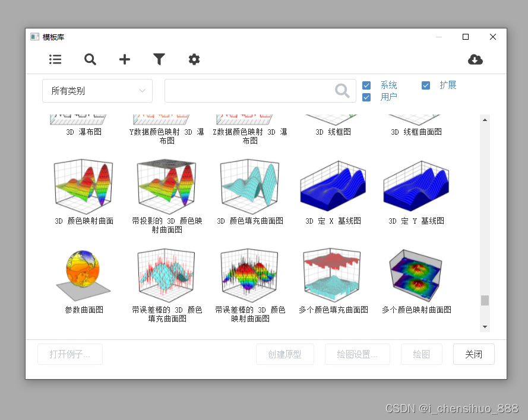This screenshot has height=420, width=528.
Task: Expand the category combo box arrow
Action: coord(143,91)
